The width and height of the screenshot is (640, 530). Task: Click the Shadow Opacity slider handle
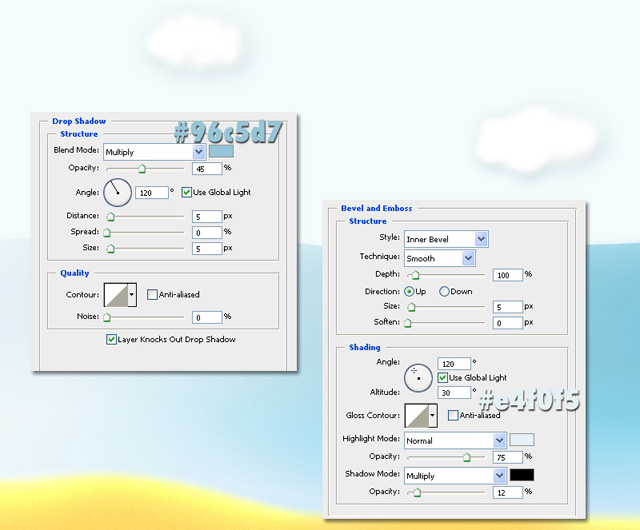417,493
